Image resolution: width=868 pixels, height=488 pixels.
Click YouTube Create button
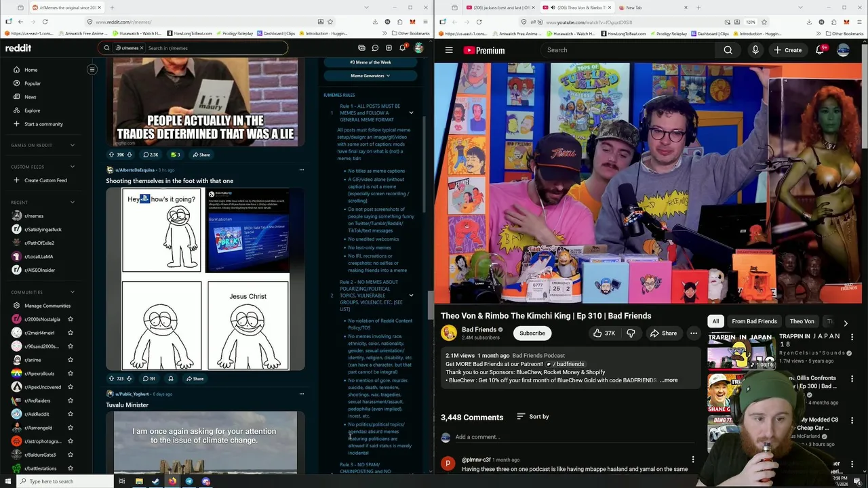787,50
